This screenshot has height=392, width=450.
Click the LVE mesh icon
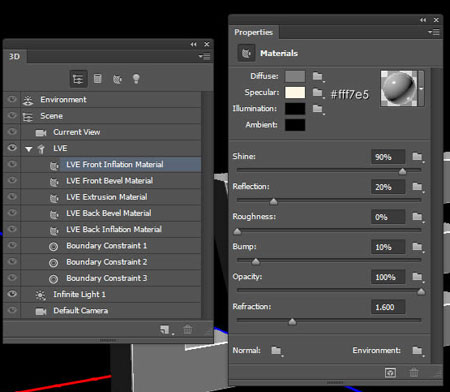pos(41,149)
